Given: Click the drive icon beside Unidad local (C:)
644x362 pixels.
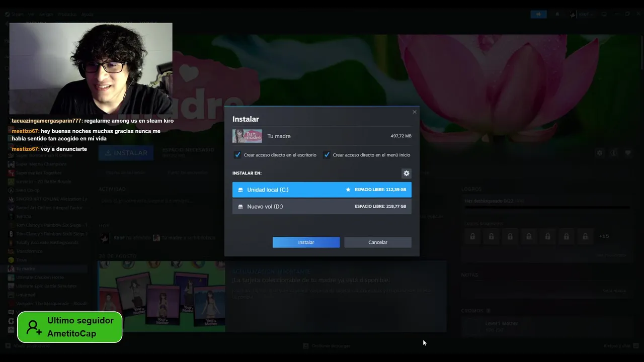Looking at the screenshot, I should (240, 190).
